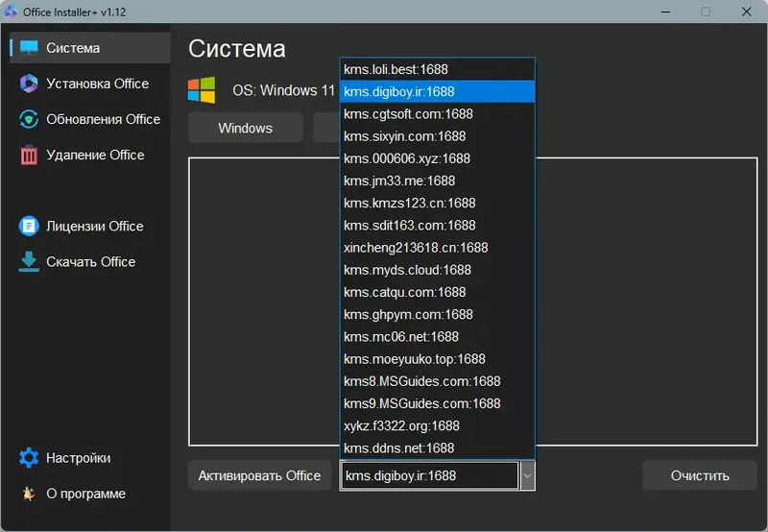Click the Удаление Office trash icon

pos(29,155)
